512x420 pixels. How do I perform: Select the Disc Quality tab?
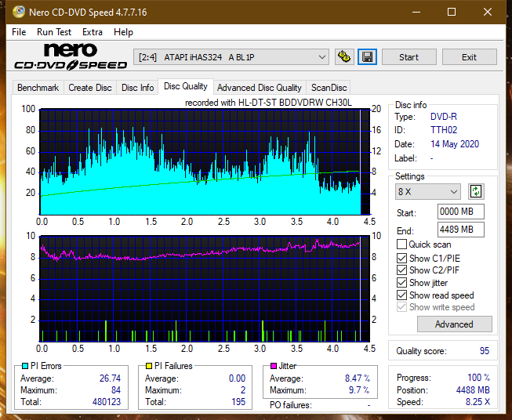point(186,86)
